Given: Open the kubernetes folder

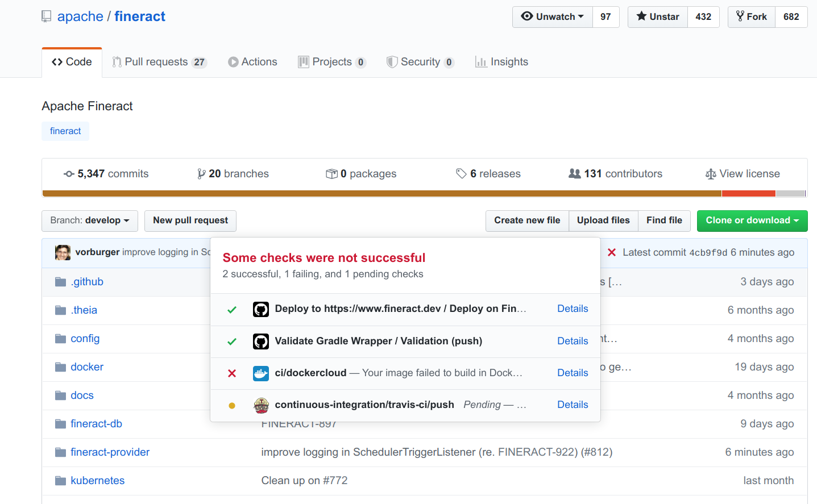Looking at the screenshot, I should pyautogui.click(x=98, y=481).
